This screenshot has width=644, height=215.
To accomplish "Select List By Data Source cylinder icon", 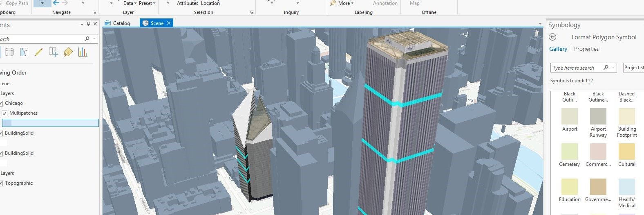I will coord(9,52).
